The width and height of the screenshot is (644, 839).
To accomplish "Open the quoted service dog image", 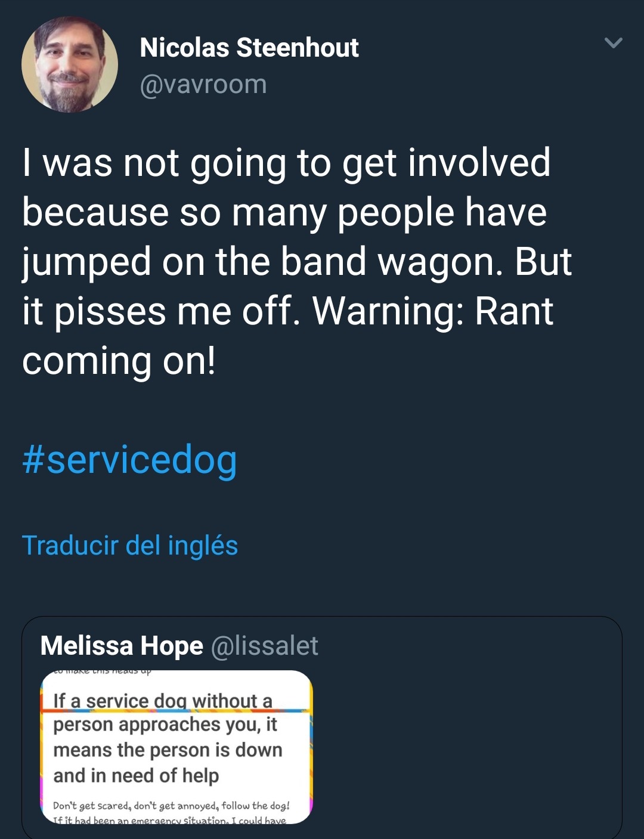I will coord(177,747).
